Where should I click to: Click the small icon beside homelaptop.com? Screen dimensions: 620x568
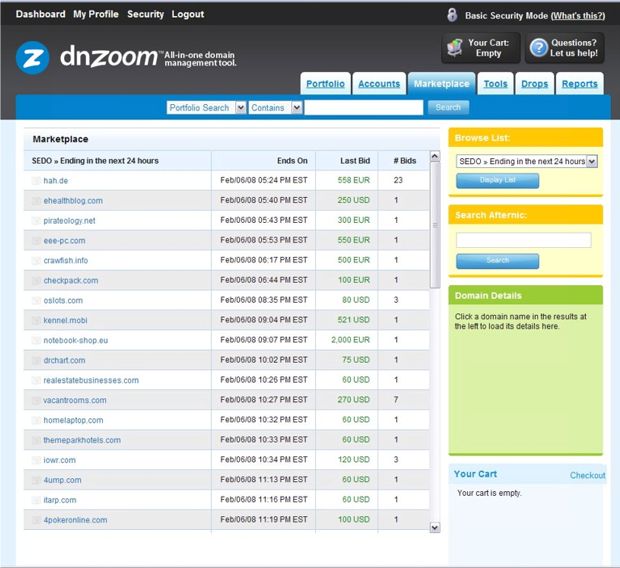[36, 420]
